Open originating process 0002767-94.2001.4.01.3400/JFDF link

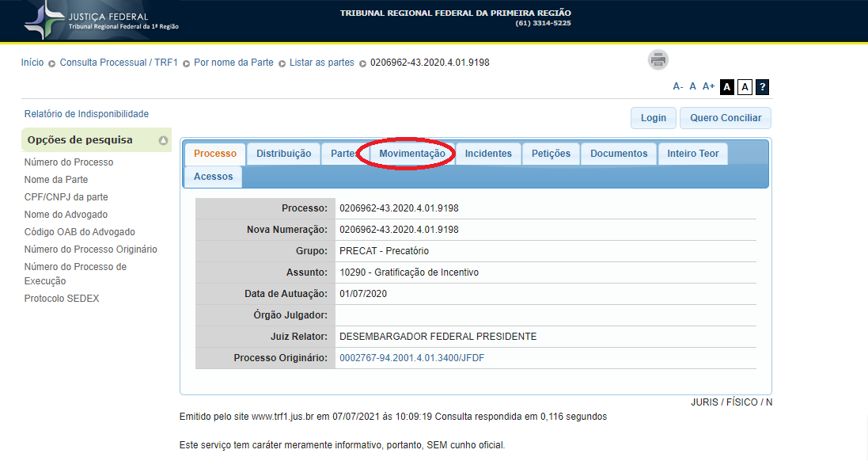tap(411, 358)
